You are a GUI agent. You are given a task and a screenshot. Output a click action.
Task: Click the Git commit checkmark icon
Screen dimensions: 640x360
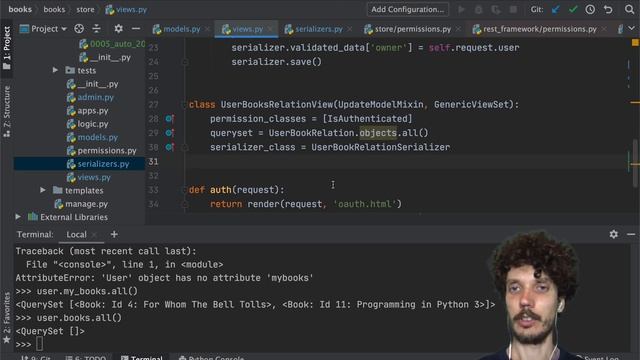click(573, 9)
